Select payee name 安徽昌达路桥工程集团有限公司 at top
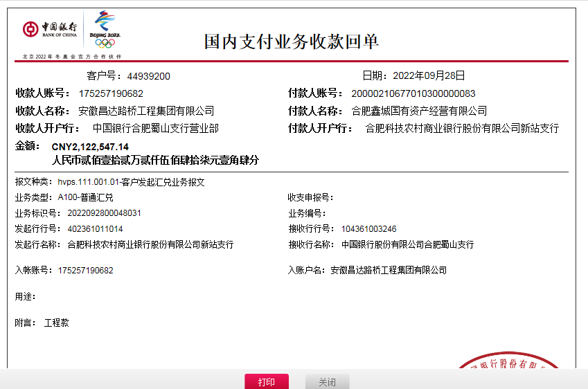The image size is (588, 389). [x=146, y=111]
